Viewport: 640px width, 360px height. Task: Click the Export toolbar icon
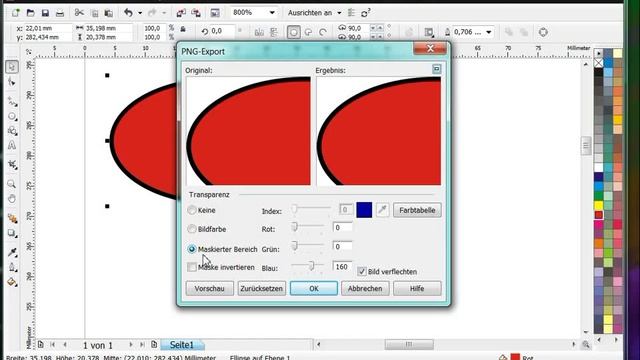(196, 13)
